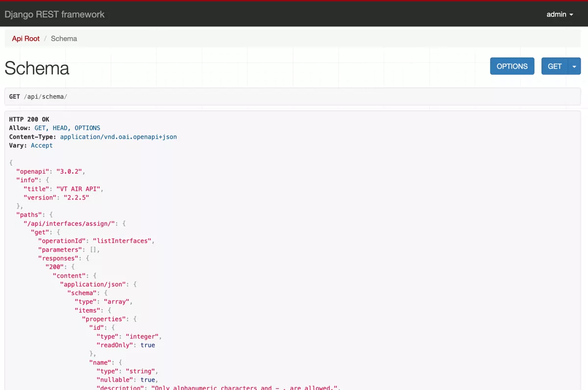Click the listInterfaces operationId value

tap(122, 240)
